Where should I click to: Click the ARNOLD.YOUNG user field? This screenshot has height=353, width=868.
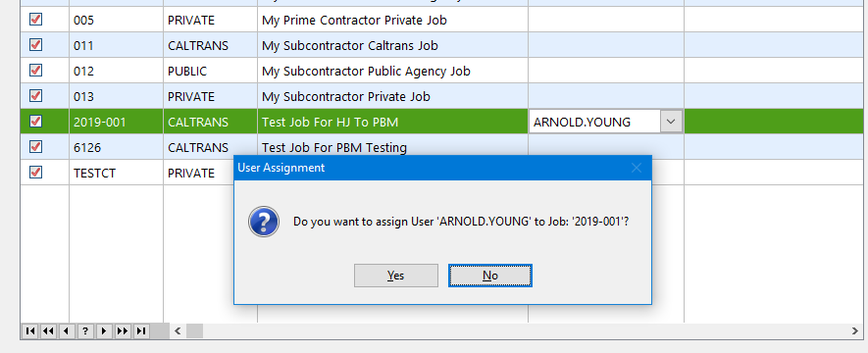click(x=595, y=122)
